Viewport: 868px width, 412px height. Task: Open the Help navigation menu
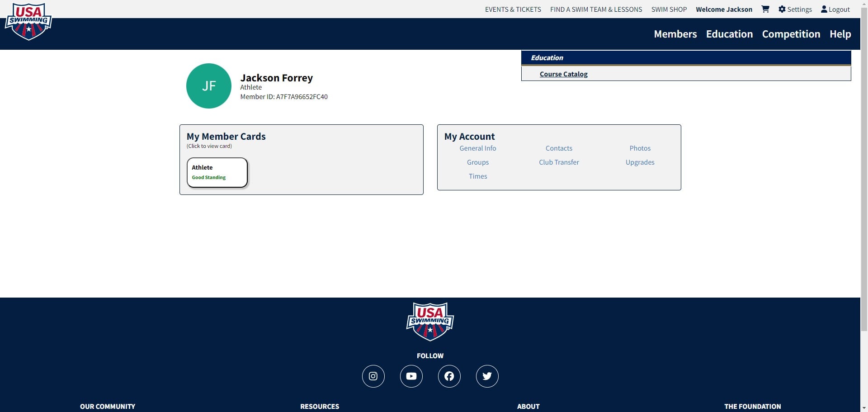click(x=840, y=34)
